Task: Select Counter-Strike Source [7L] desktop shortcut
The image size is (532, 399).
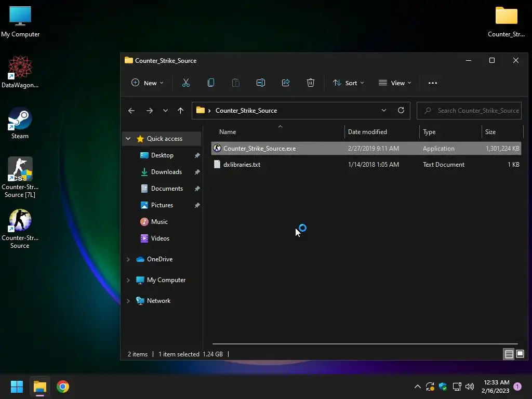Action: click(20, 177)
